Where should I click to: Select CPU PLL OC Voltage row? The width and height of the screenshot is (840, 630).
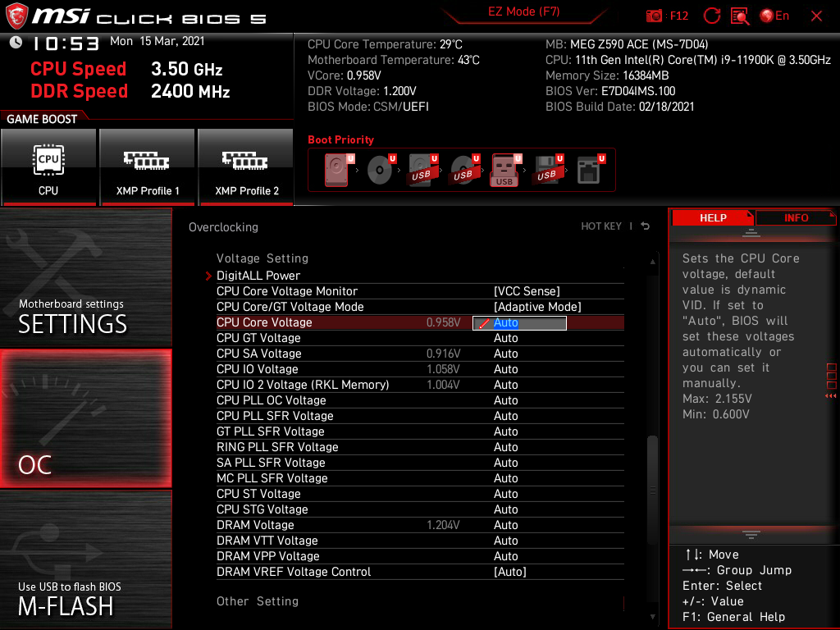tap(420, 400)
